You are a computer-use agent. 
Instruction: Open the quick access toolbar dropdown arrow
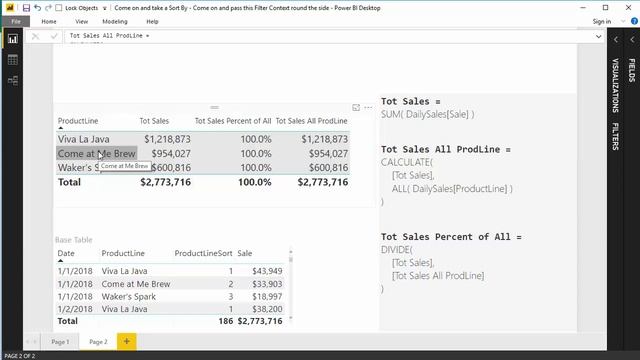pyautogui.click(x=104, y=8)
